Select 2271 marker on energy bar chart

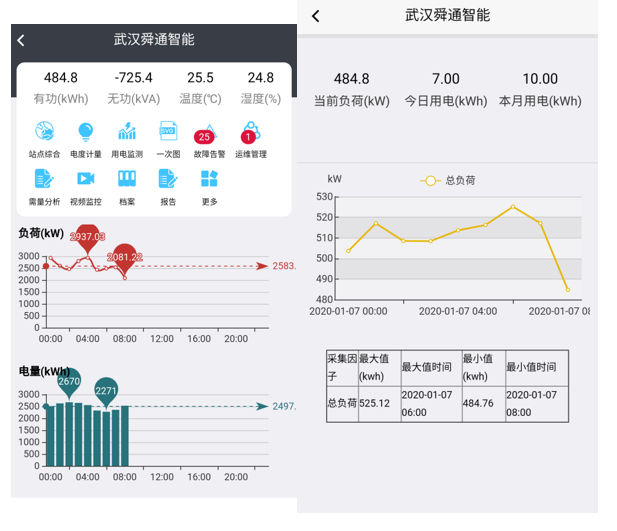click(106, 392)
